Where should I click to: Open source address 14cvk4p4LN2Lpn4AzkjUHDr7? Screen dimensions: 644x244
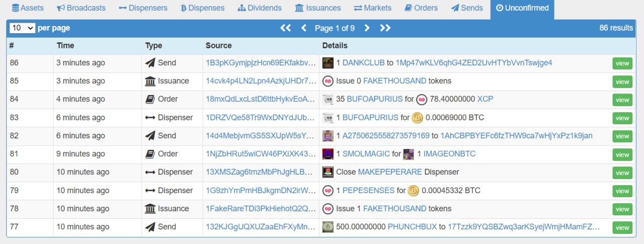261,81
